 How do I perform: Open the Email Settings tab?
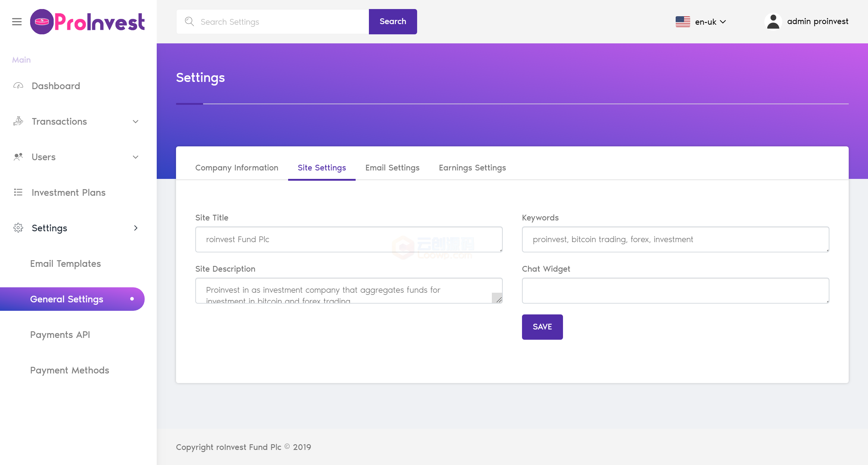pyautogui.click(x=392, y=168)
